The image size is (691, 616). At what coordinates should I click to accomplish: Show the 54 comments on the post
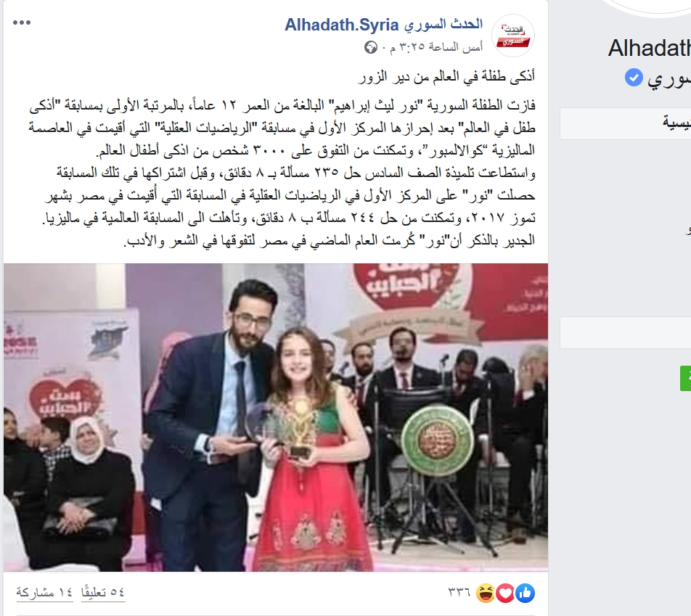click(x=103, y=592)
